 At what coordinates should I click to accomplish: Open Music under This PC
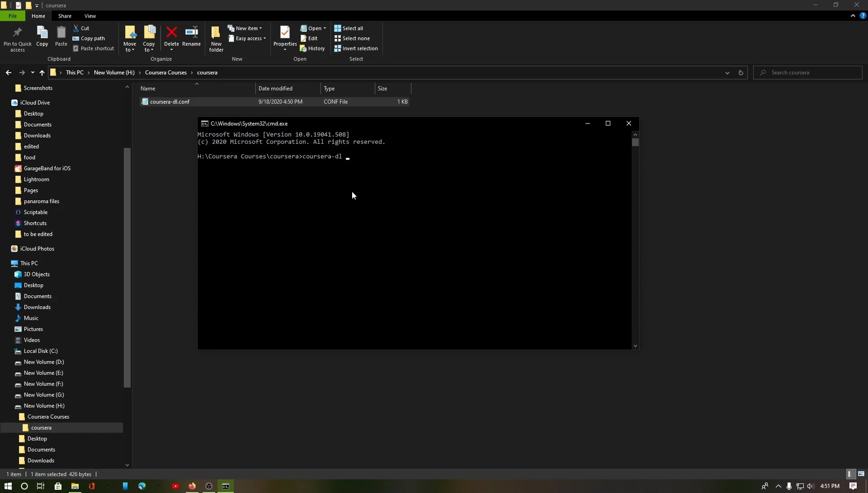31,318
